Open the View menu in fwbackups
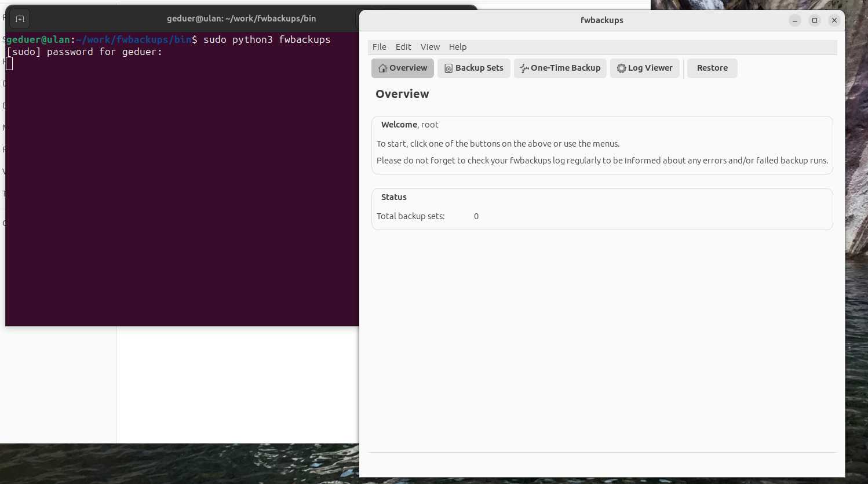Viewport: 868px width, 484px height. (x=430, y=47)
